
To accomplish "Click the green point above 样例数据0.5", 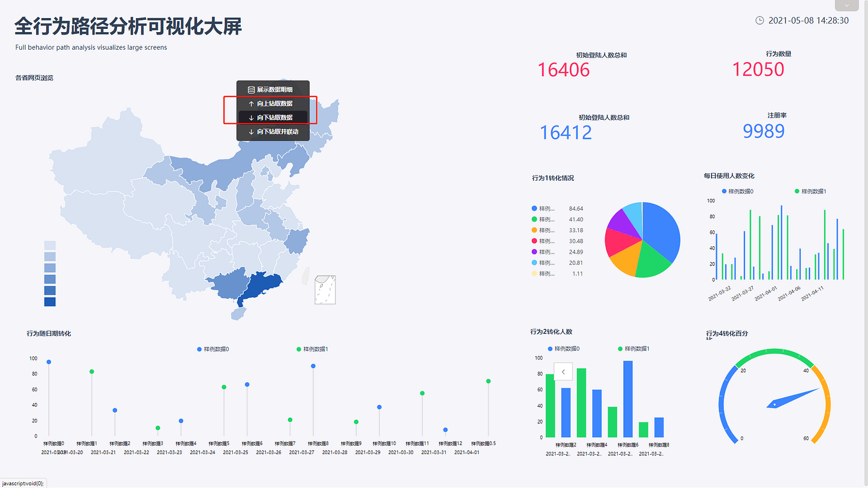I will click(x=488, y=381).
